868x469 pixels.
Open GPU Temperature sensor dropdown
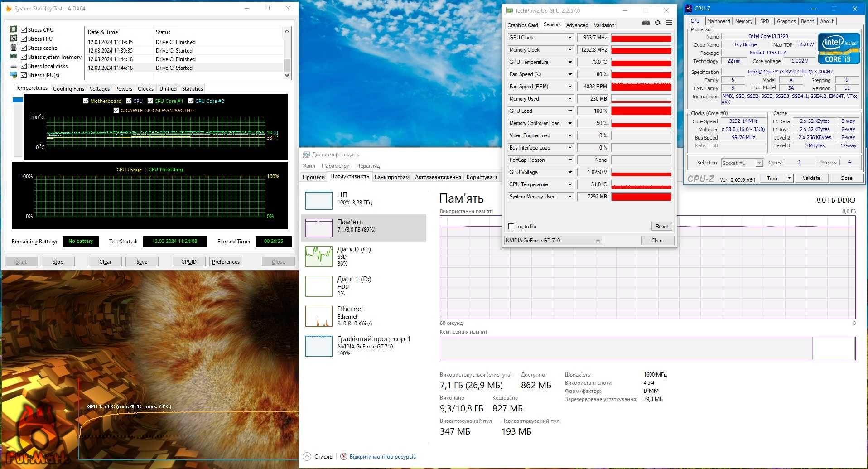click(x=570, y=62)
